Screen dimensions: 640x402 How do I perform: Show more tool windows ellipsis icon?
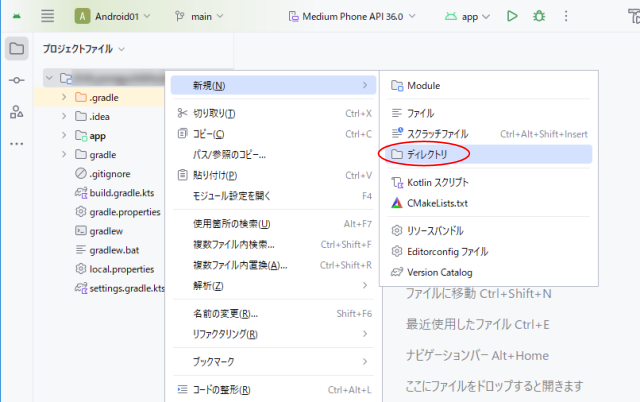click(x=17, y=144)
